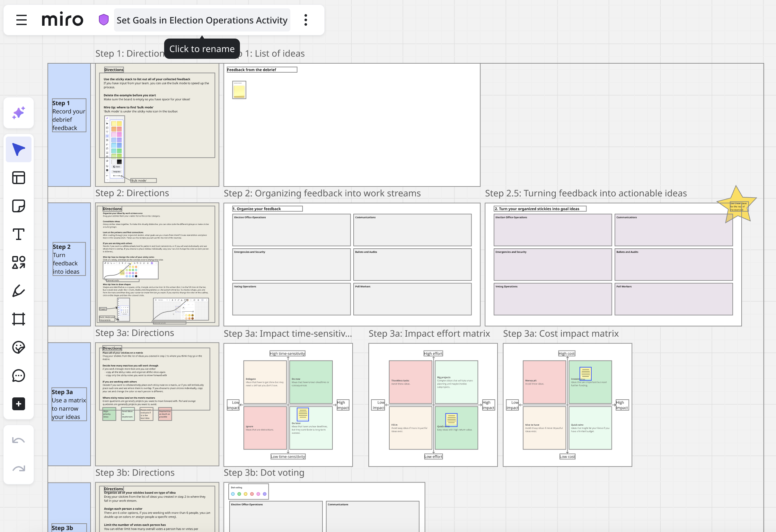Screen dimensions: 776x532
Task: Open the Templates panel
Action: tap(18, 178)
